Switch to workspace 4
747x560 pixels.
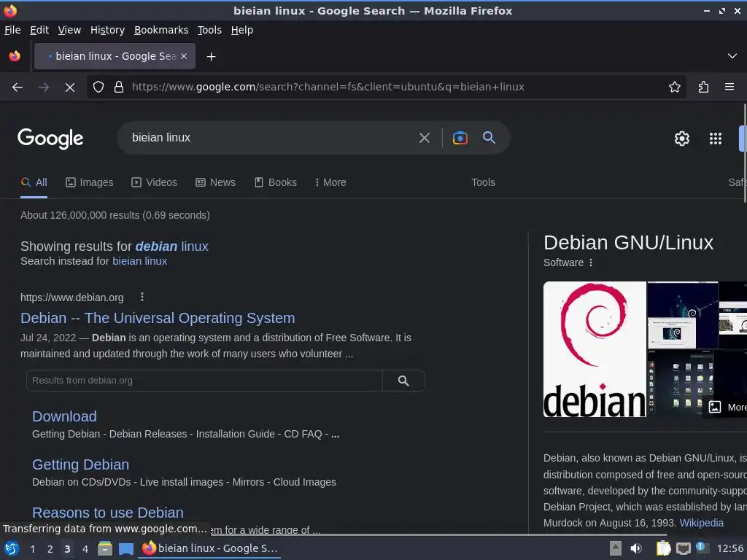pos(85,549)
